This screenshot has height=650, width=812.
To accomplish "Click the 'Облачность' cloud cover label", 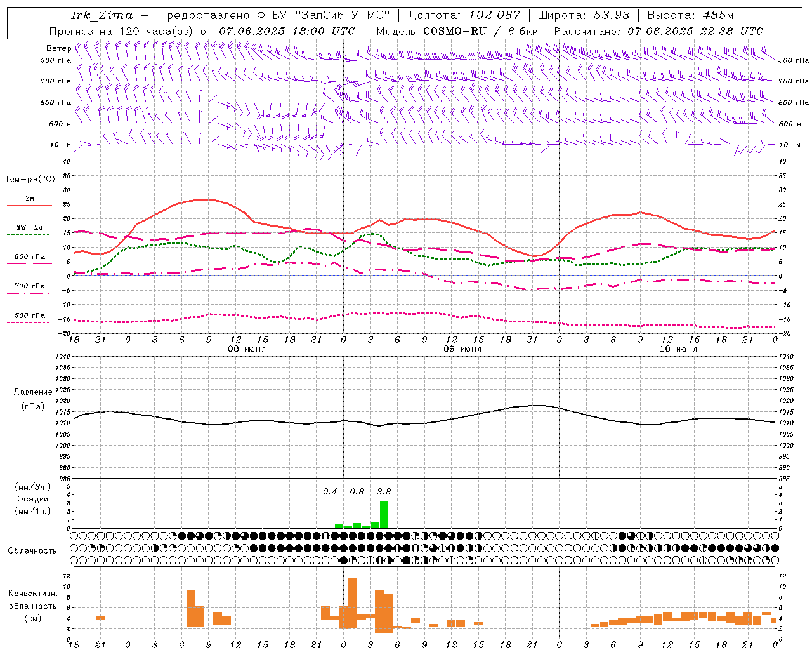I will tap(32, 550).
